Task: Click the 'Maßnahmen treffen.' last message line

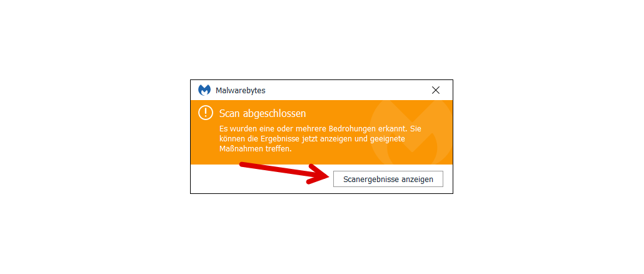Action: (x=256, y=149)
